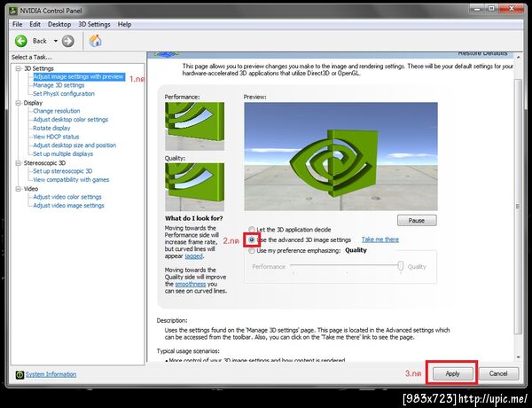
Task: Click the 'smoothness' help link
Action: [x=191, y=284]
